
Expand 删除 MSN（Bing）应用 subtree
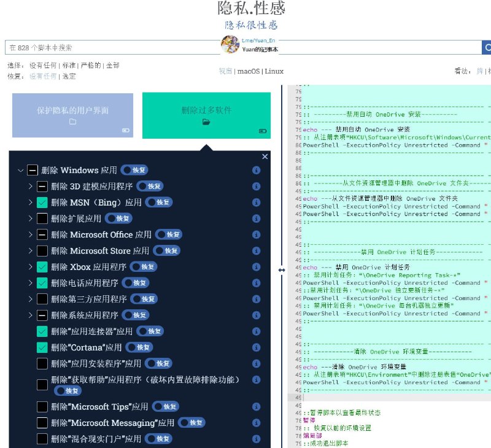click(30, 203)
